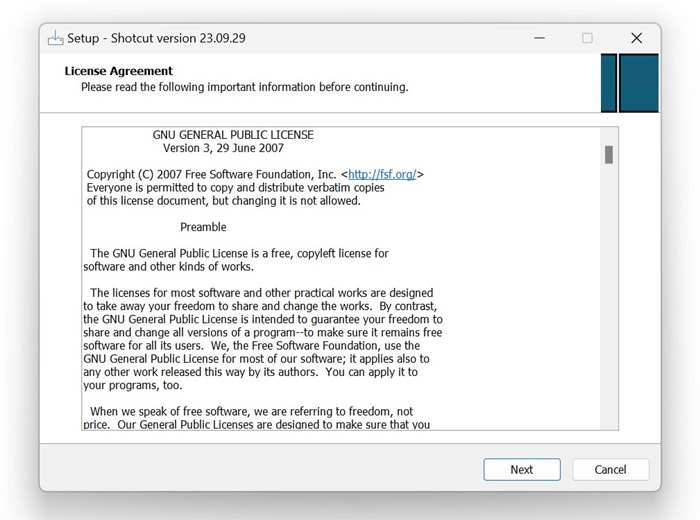Click the 'License Agreement' header title
Image resolution: width=700 pixels, height=520 pixels.
pos(118,71)
